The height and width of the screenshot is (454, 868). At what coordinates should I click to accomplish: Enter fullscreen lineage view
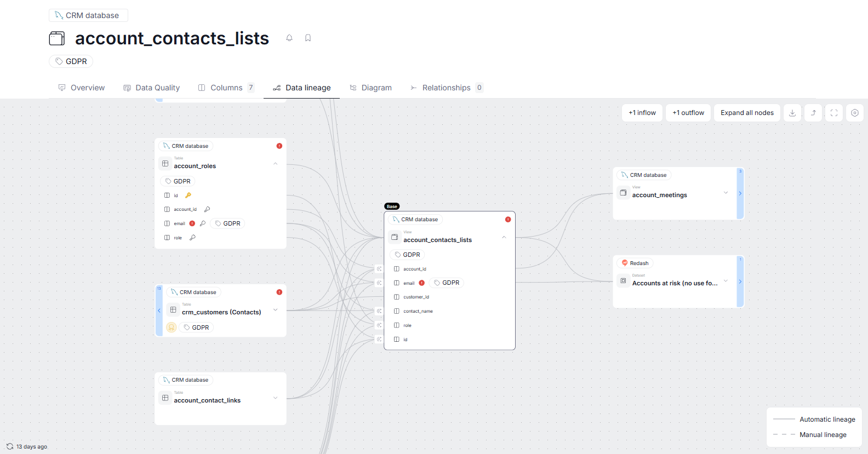[x=834, y=113]
